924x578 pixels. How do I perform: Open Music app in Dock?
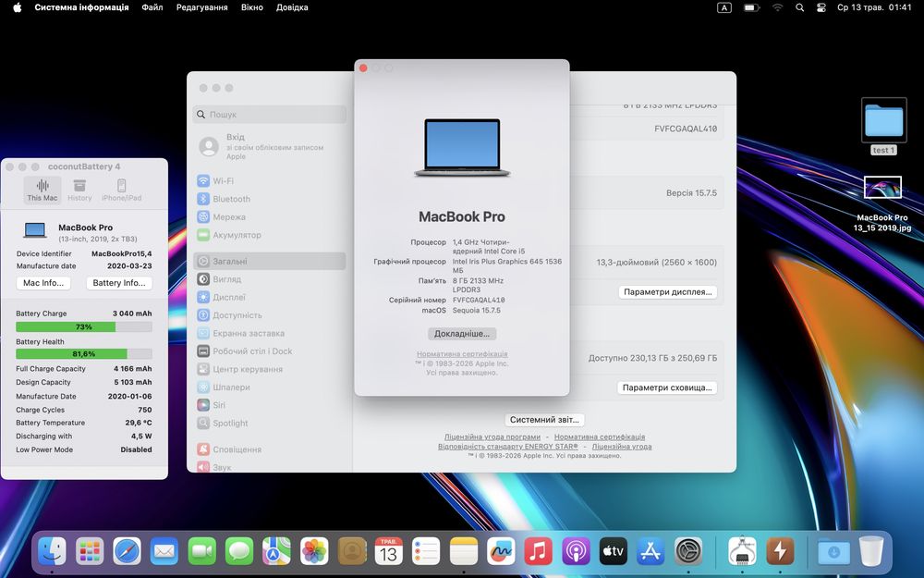coord(538,551)
